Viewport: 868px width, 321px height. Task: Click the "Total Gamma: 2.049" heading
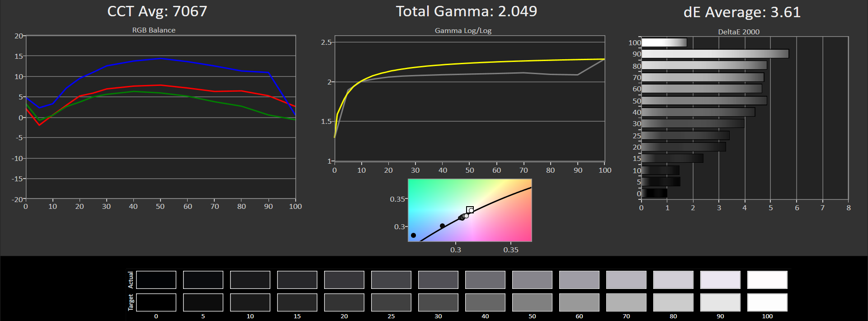tap(467, 11)
